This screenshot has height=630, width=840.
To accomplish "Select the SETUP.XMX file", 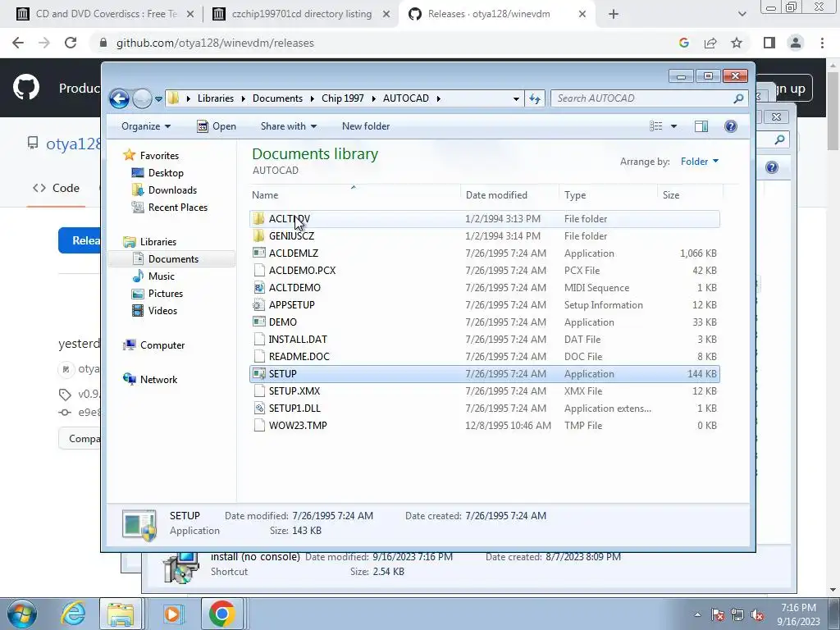I will pos(484,391).
